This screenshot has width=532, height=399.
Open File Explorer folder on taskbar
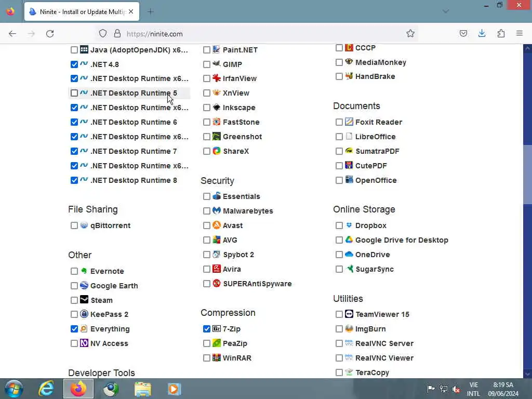point(143,389)
